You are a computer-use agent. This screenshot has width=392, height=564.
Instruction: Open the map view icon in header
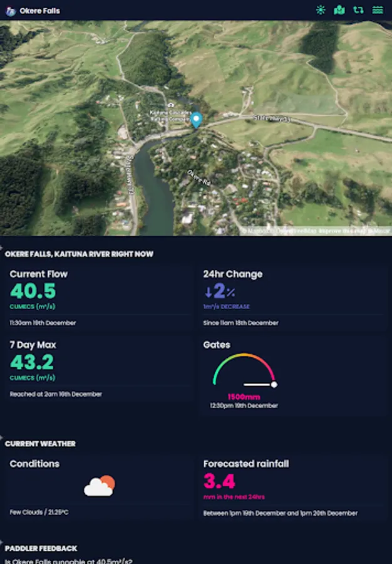[339, 10]
